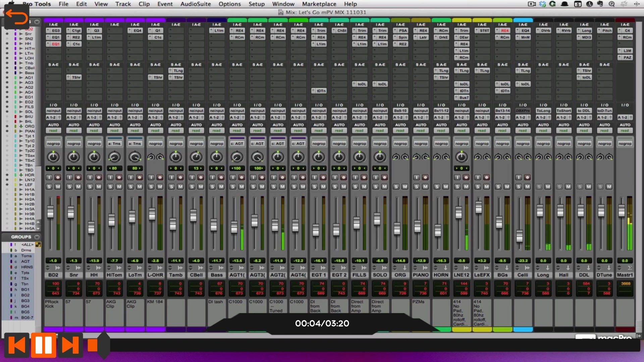This screenshot has height=362, width=644.
Task: Record-enable the PIANO track
Action: click(425, 177)
